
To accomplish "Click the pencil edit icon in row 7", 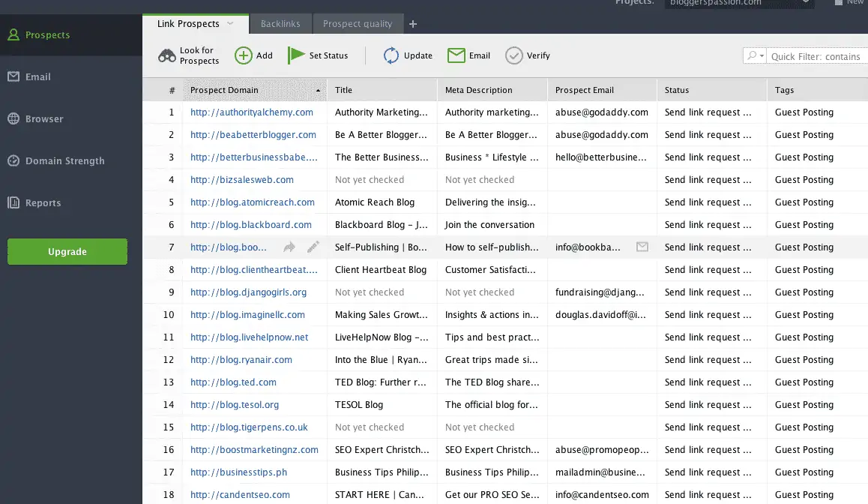I will [x=313, y=247].
